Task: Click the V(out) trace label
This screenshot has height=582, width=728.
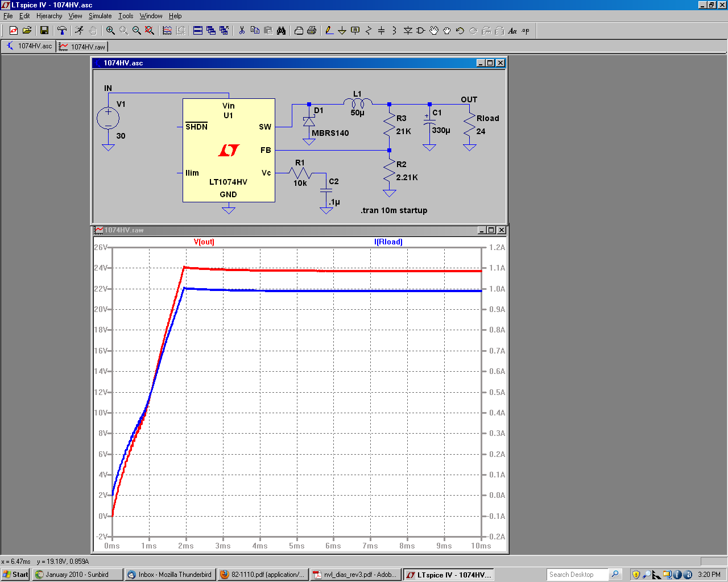Action: [x=204, y=242]
